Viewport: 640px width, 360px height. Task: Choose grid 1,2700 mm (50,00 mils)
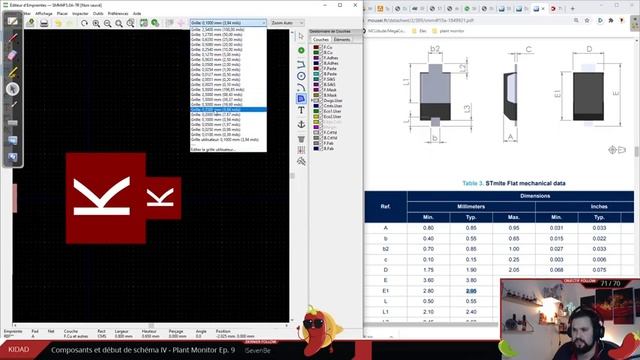[x=228, y=35]
